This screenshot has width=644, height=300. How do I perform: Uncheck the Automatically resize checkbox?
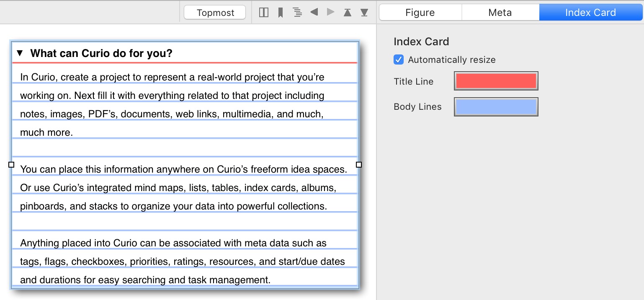pyautogui.click(x=399, y=59)
